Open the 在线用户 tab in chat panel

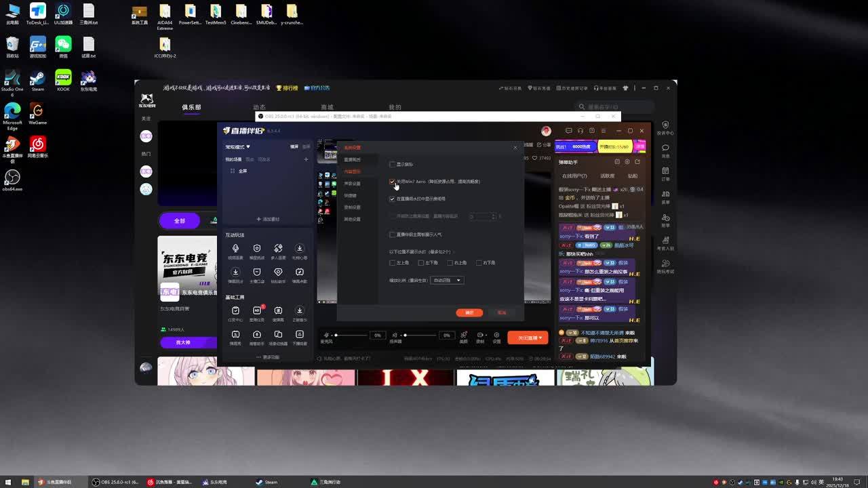pos(574,176)
